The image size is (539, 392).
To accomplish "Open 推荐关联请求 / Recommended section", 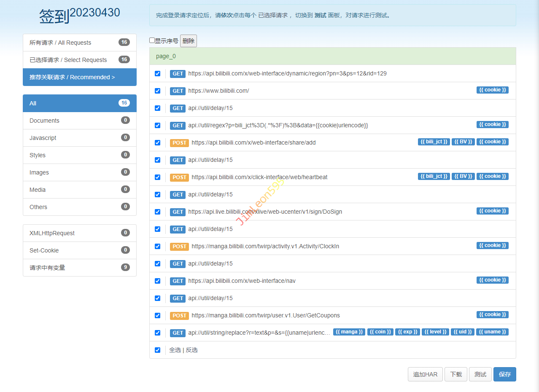I will (x=80, y=77).
